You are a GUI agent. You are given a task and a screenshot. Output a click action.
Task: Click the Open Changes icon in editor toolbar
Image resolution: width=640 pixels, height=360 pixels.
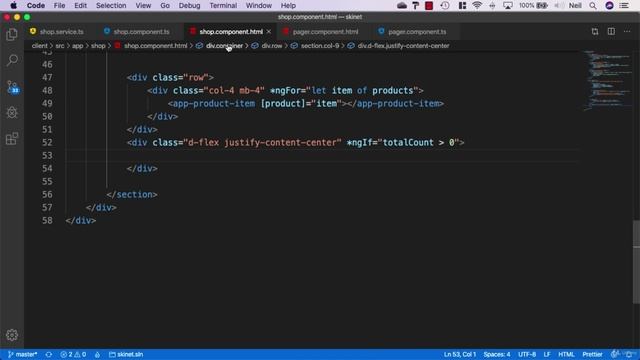[x=595, y=31]
